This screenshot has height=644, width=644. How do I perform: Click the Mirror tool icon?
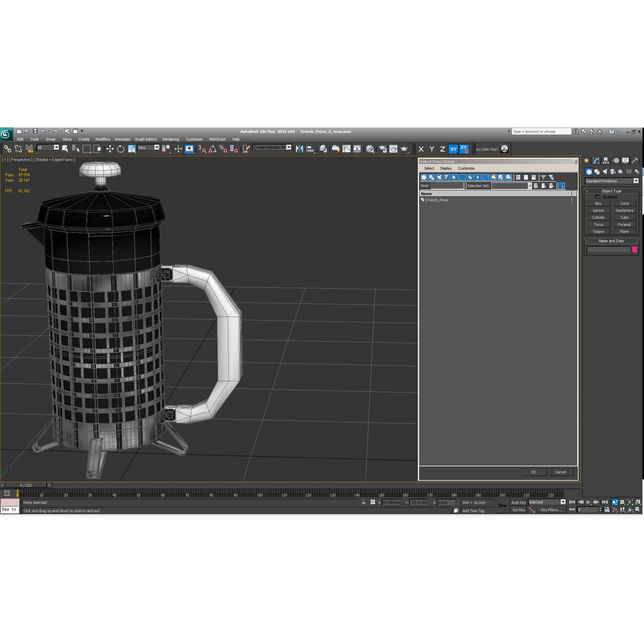[x=299, y=148]
